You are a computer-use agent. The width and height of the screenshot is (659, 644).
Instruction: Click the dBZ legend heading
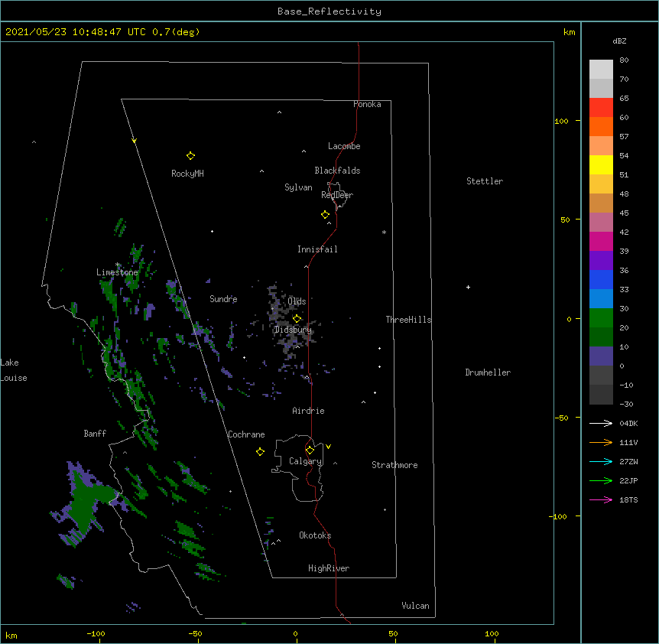tap(619, 41)
